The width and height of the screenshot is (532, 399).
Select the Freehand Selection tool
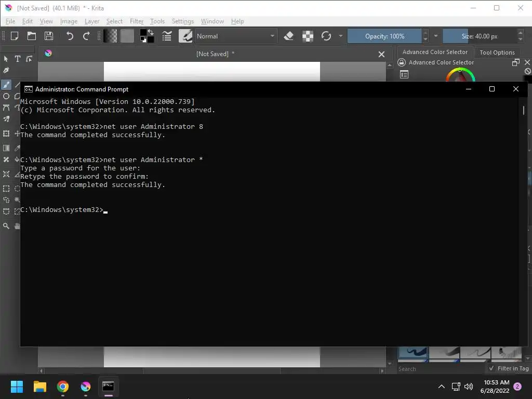coord(6,200)
